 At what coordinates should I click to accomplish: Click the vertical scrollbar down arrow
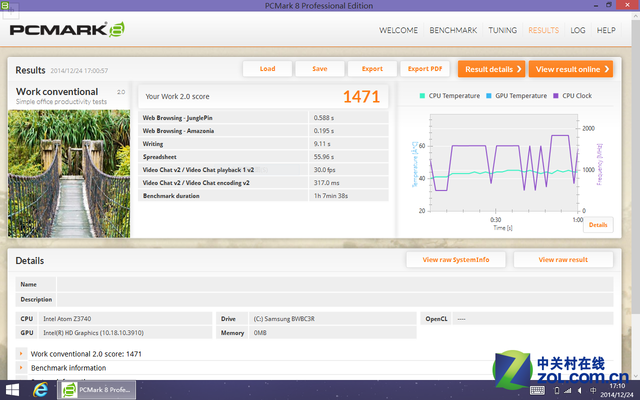point(636,376)
